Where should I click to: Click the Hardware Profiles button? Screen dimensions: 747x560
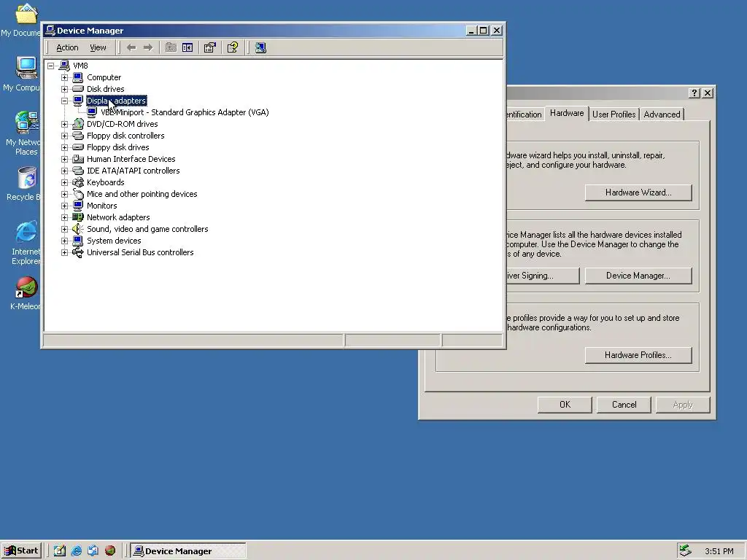(638, 355)
